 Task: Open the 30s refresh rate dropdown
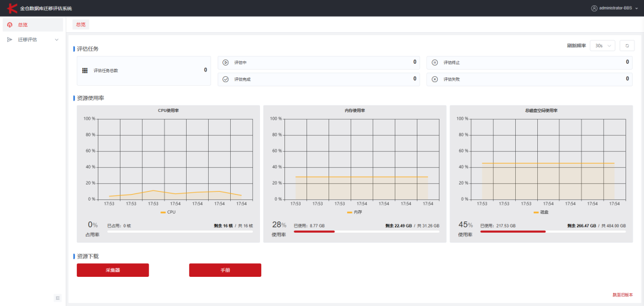[x=602, y=46]
